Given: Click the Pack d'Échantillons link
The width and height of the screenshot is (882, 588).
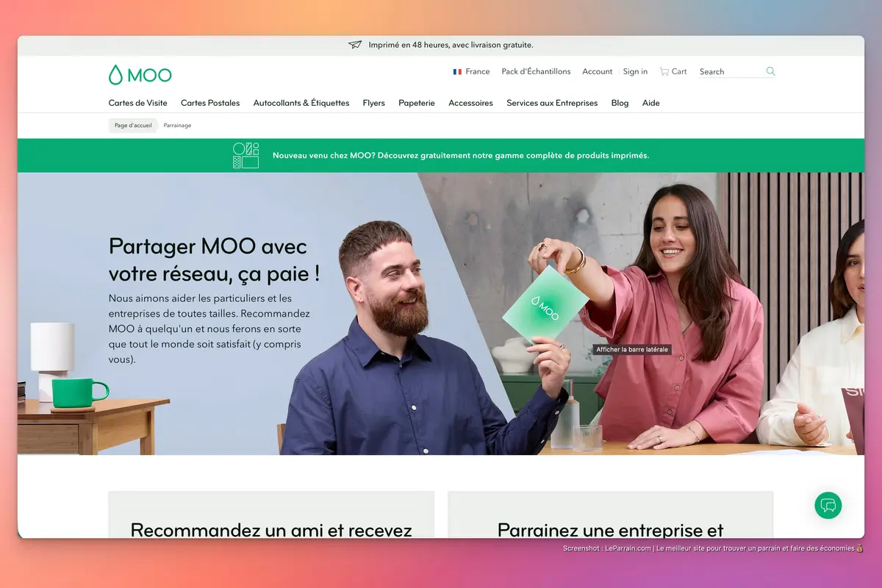Looking at the screenshot, I should click(536, 71).
